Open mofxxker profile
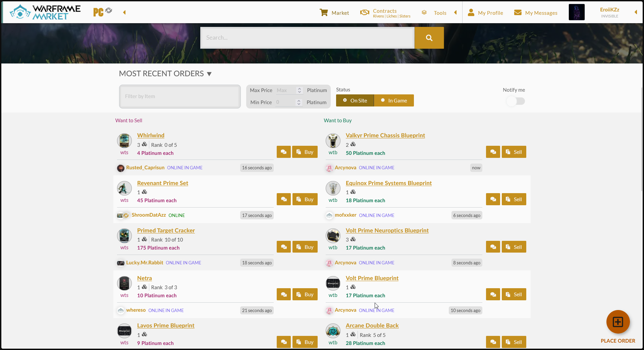This screenshot has width=644, height=350. pyautogui.click(x=345, y=215)
